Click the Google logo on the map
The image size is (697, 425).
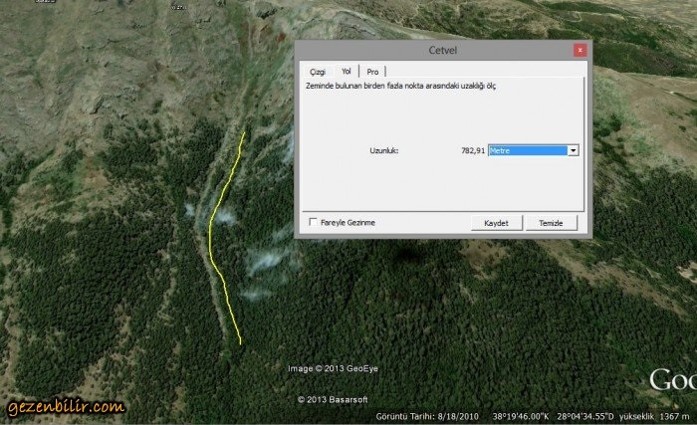[x=673, y=381]
